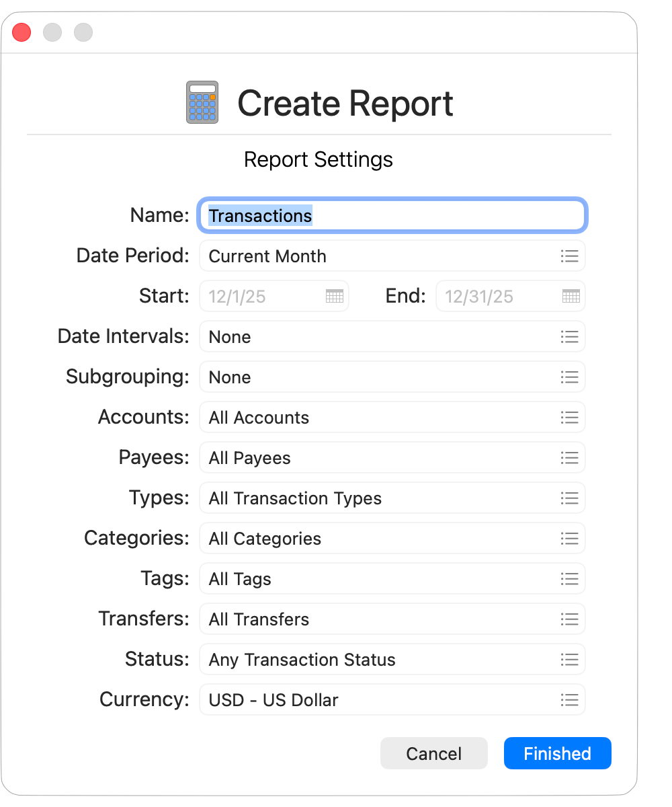Open the Date Period list selector icon

tap(569, 256)
